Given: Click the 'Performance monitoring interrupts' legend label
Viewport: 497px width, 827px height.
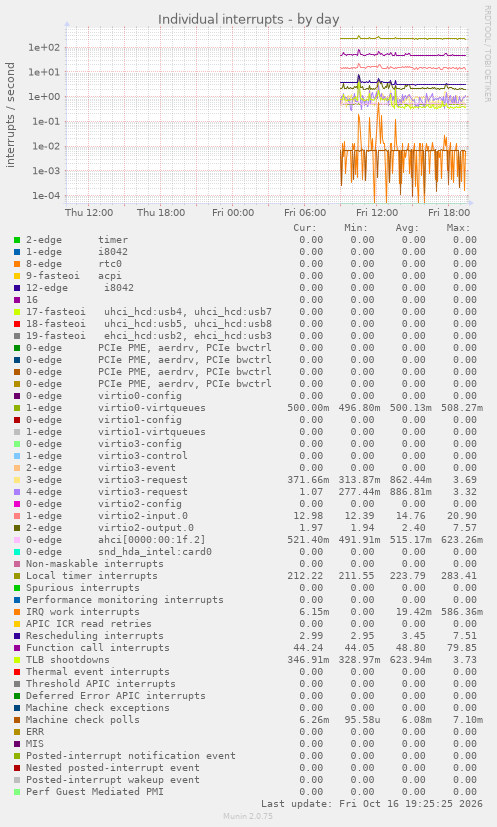Looking at the screenshot, I should tap(125, 600).
